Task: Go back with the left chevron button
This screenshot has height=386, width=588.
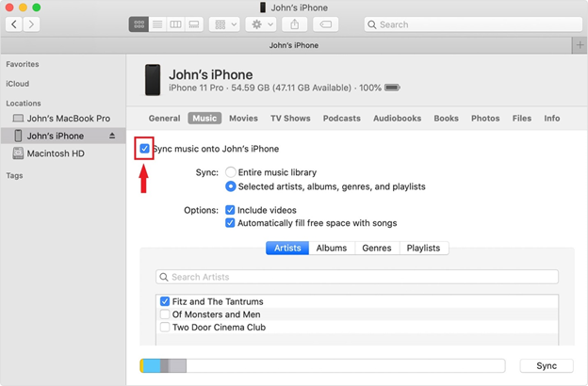Action: 14,24
